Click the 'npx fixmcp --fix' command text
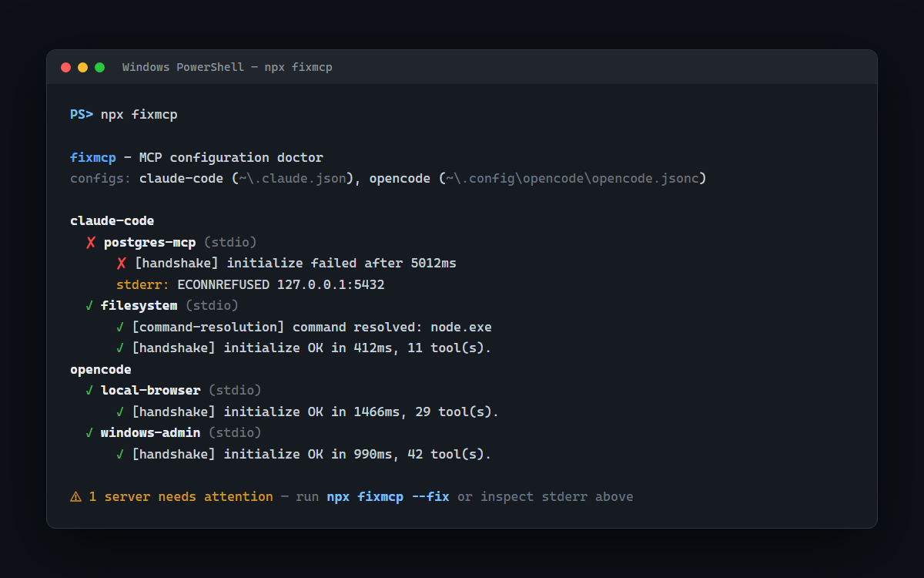 click(x=388, y=497)
